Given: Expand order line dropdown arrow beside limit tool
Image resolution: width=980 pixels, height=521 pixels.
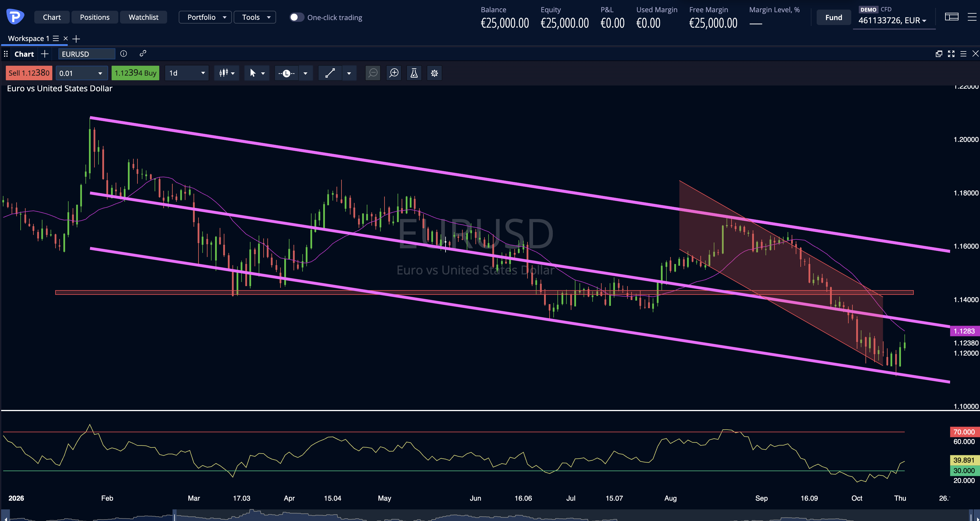Looking at the screenshot, I should tap(305, 73).
